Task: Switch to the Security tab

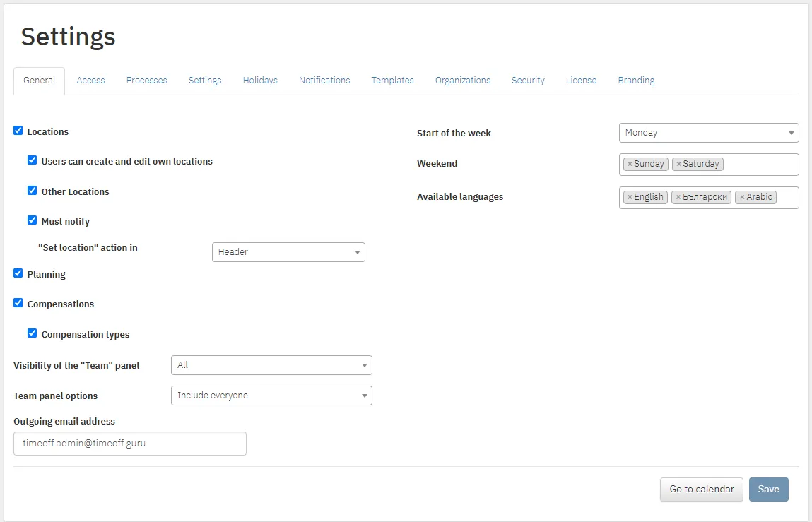Action: tap(528, 81)
